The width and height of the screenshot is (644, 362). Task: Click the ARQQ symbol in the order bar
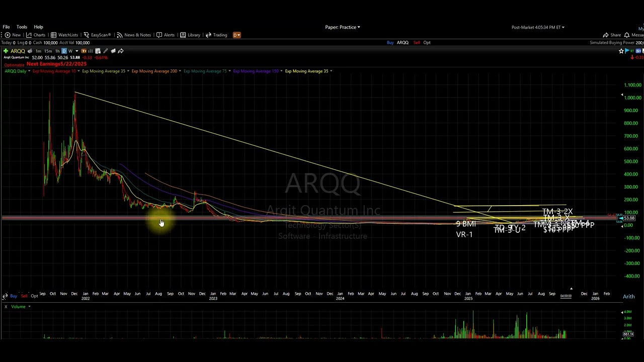pos(403,43)
